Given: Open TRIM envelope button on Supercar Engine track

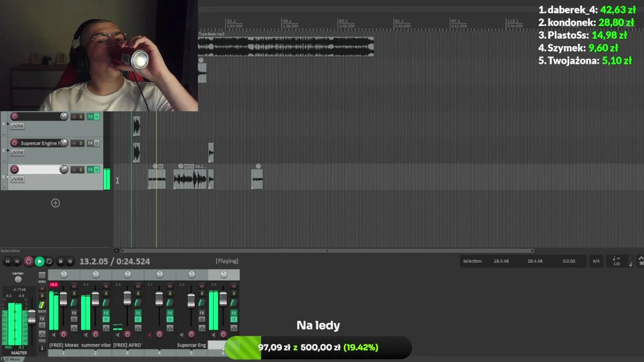Looking at the screenshot, I should [18, 152].
